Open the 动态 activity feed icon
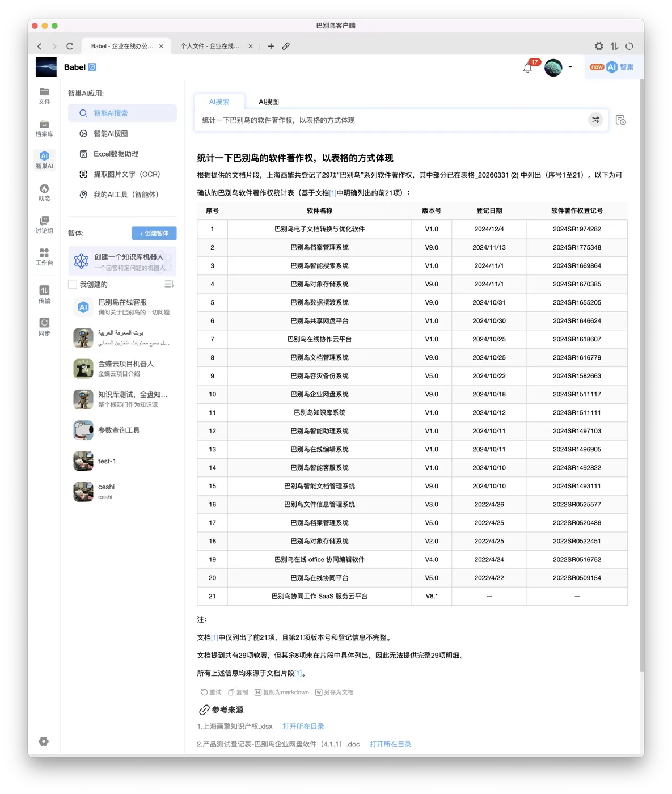 pos(44,192)
